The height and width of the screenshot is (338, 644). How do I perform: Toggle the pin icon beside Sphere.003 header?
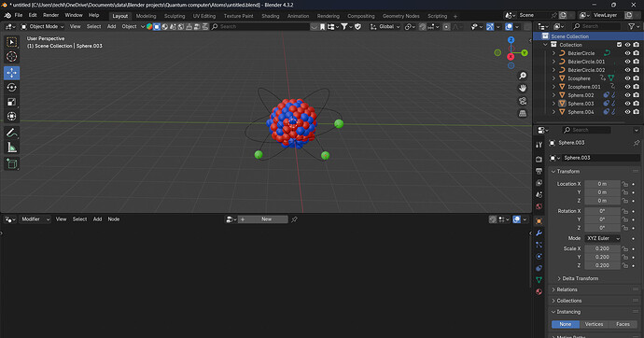point(637,143)
